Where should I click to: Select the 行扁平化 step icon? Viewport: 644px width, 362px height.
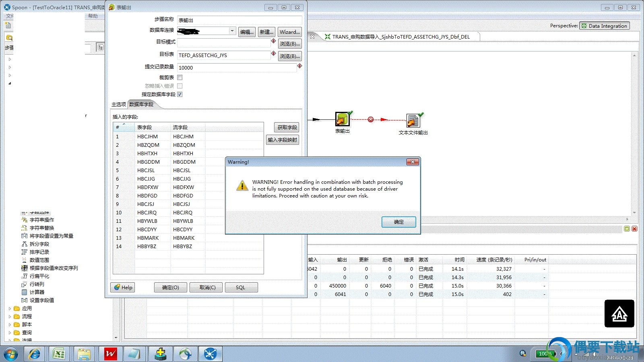pyautogui.click(x=24, y=276)
